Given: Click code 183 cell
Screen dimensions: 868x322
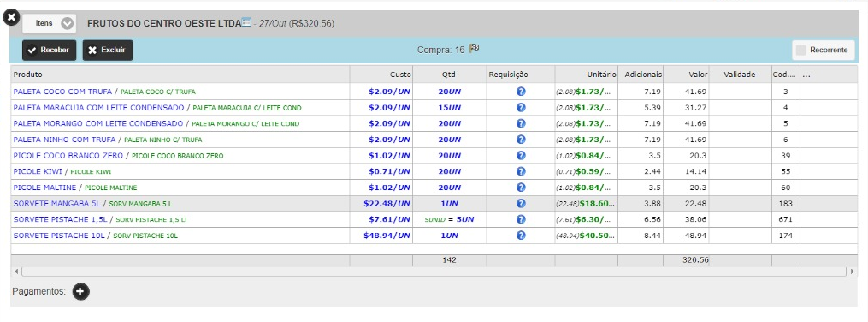Looking at the screenshot, I should 786,204.
